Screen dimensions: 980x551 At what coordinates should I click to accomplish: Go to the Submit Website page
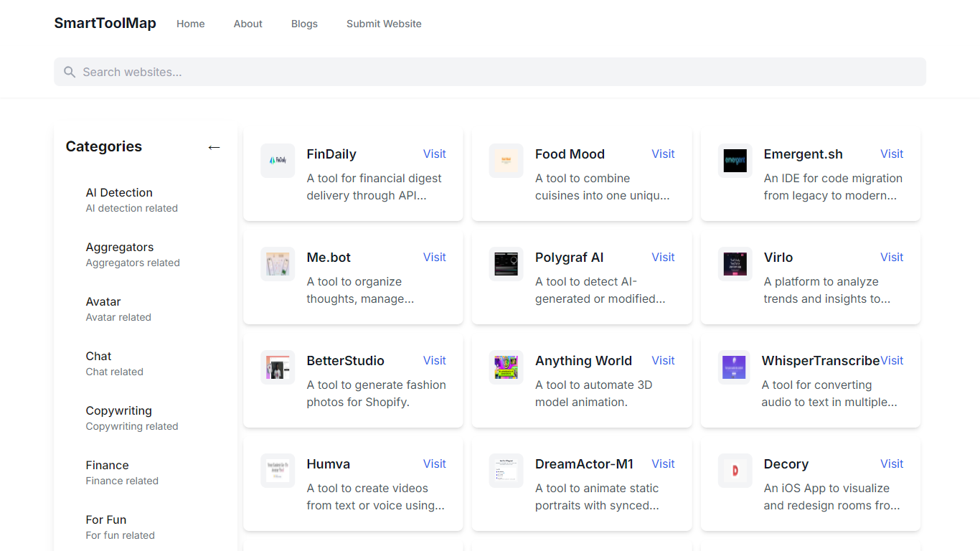(x=384, y=24)
